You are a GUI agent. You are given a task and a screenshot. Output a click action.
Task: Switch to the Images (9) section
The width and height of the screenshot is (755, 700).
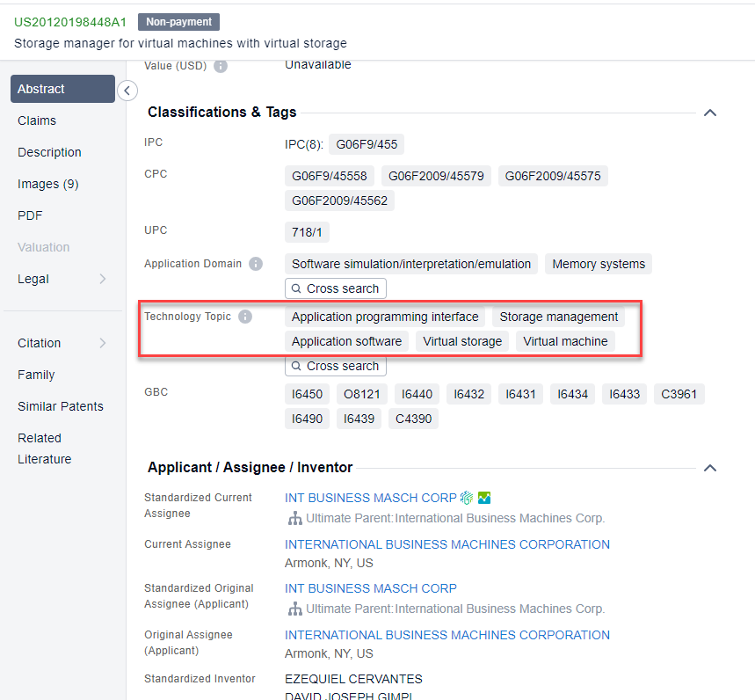tap(47, 184)
